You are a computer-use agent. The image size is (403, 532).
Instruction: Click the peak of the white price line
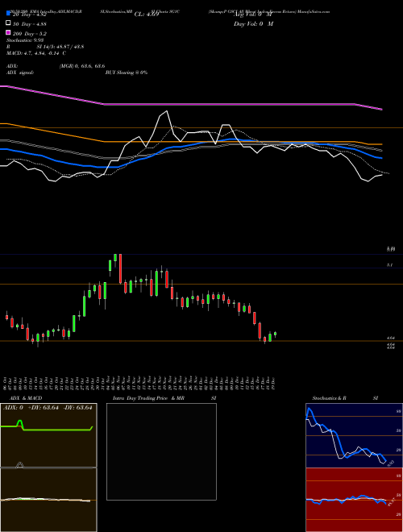coord(167,111)
